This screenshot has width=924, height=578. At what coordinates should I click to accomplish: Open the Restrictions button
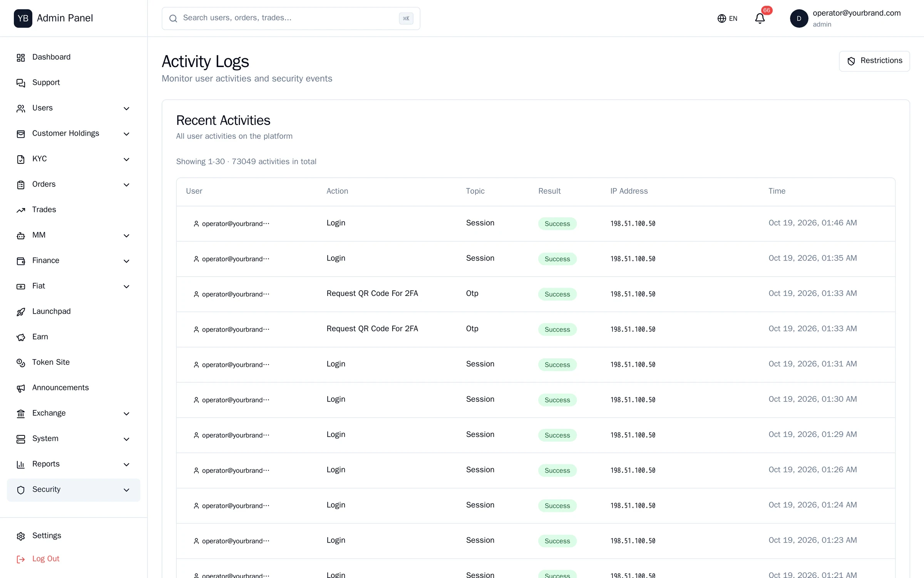874,61
